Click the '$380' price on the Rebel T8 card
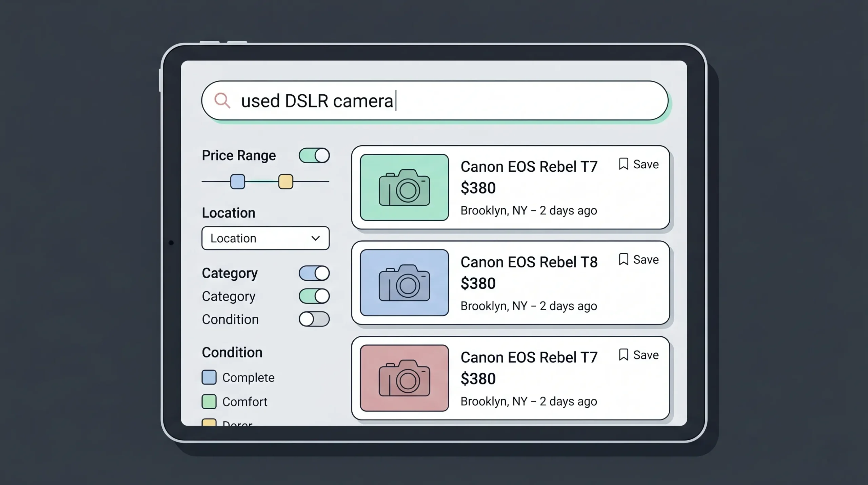This screenshot has height=485, width=868. tap(478, 283)
